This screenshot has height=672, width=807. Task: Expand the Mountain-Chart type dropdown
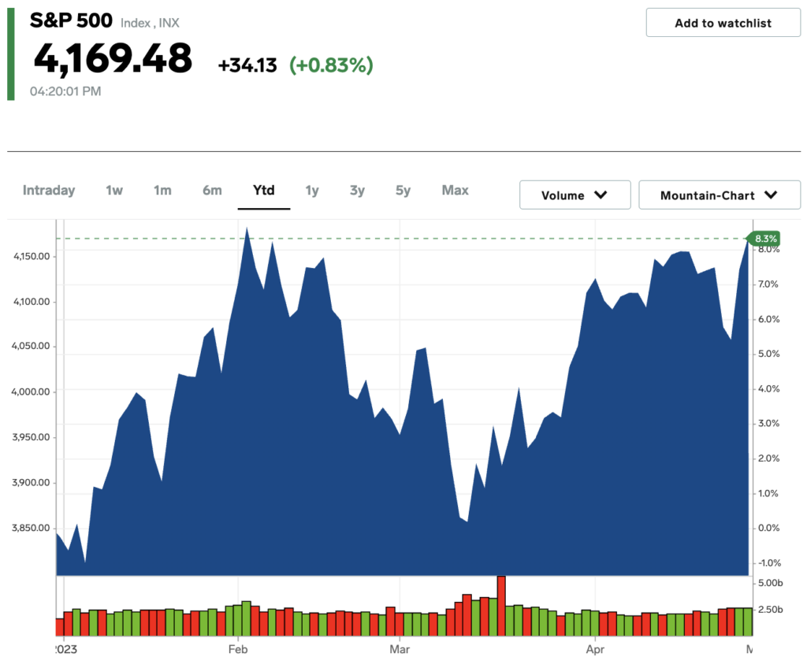[720, 195]
